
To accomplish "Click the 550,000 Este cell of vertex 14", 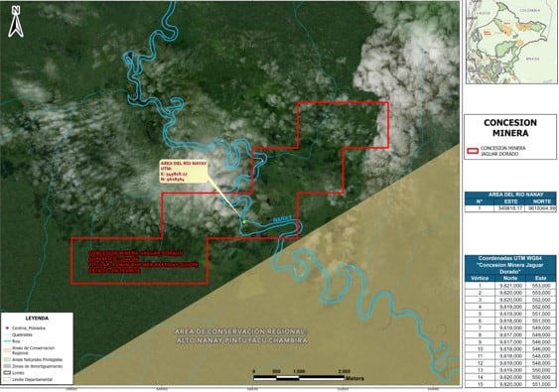I will [x=542, y=377].
